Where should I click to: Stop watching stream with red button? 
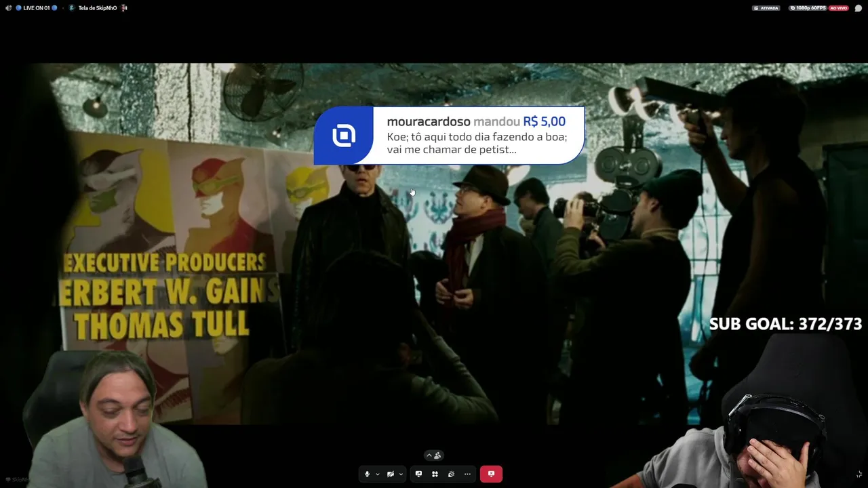(491, 474)
